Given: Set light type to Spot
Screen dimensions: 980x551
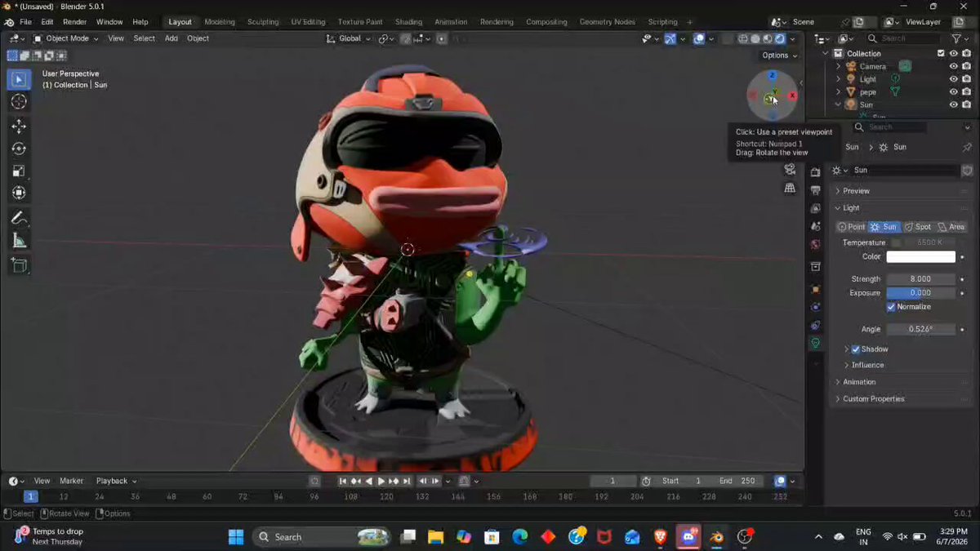Looking at the screenshot, I should 918,227.
